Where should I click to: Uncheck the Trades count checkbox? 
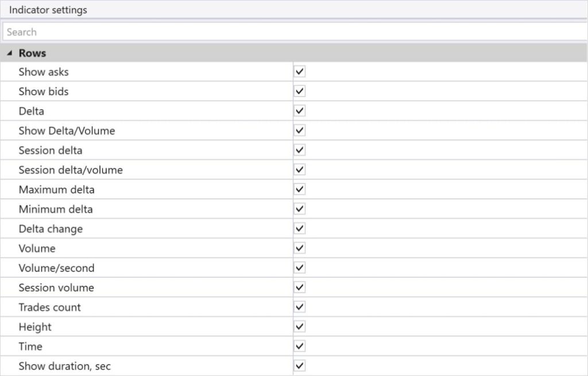coord(300,307)
